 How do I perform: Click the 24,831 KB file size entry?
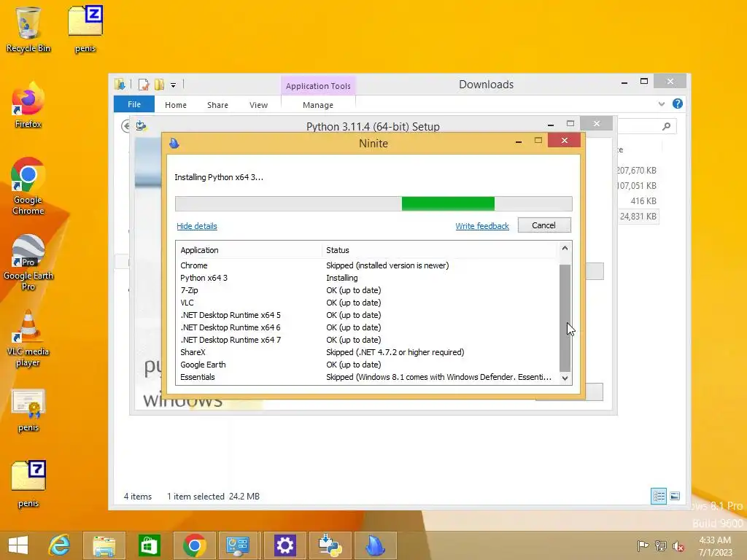pos(638,216)
